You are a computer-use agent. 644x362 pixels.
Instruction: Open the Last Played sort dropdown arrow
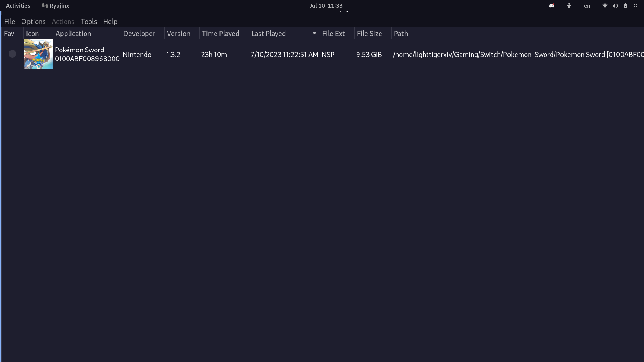point(314,33)
